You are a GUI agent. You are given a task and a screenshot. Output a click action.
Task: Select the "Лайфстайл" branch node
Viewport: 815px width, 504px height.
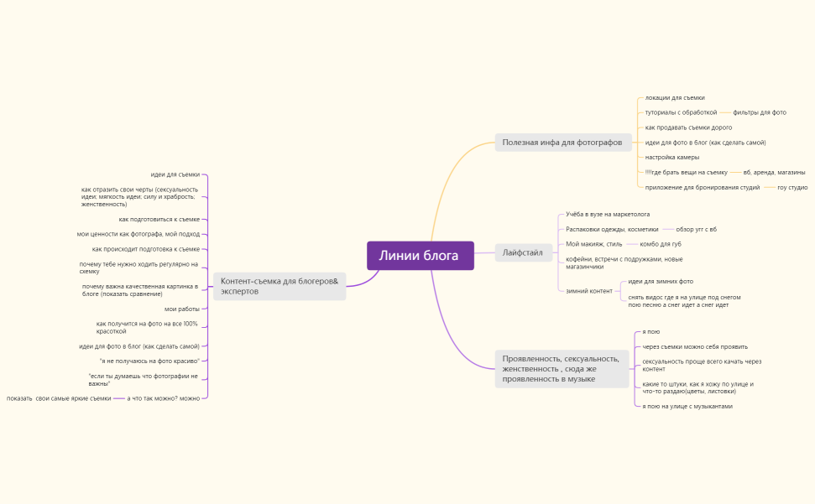(523, 252)
